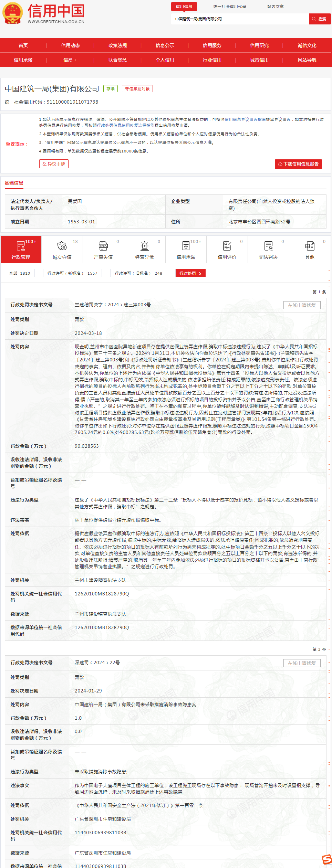Open the 司法判决 category icon
Screen dimensions: 332x868
(268, 246)
